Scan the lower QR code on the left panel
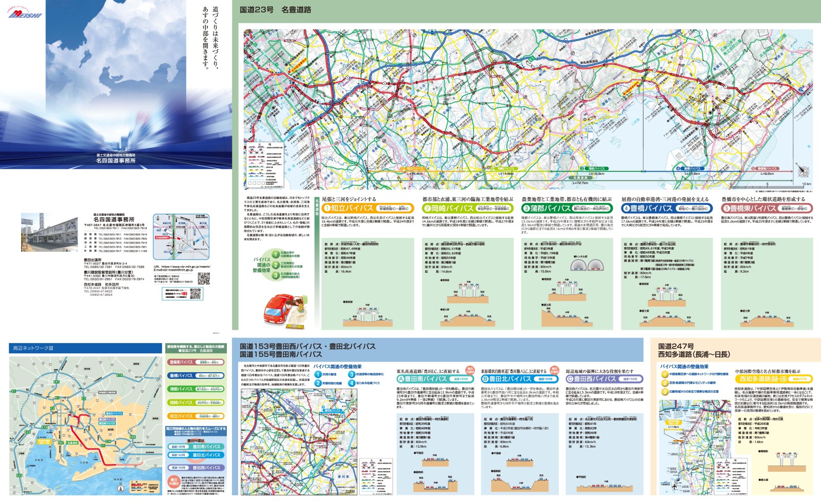 (x=196, y=293)
